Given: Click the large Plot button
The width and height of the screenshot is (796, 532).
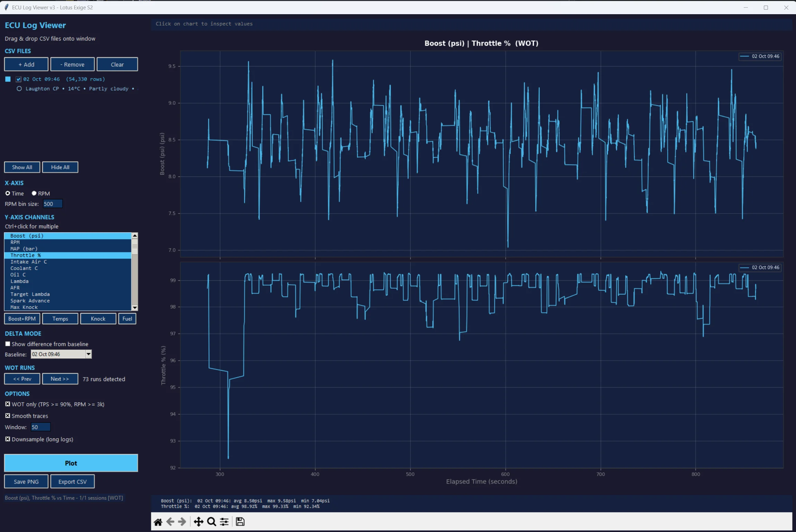Looking at the screenshot, I should tap(71, 463).
